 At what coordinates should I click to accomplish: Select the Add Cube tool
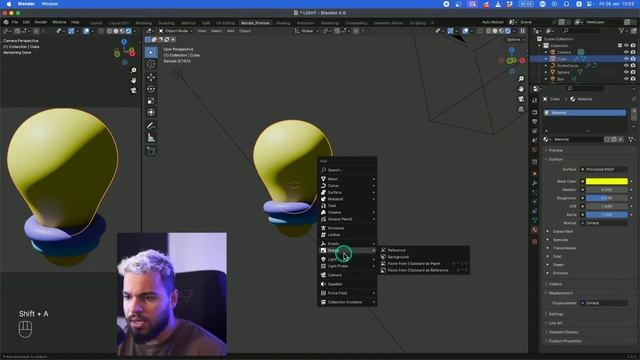[151, 151]
